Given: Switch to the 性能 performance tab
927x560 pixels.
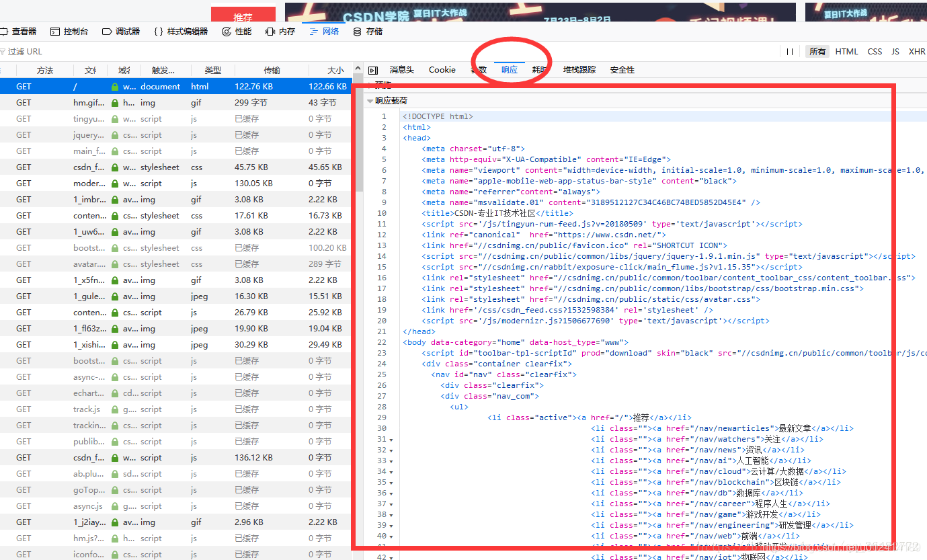Looking at the screenshot, I should coord(237,32).
